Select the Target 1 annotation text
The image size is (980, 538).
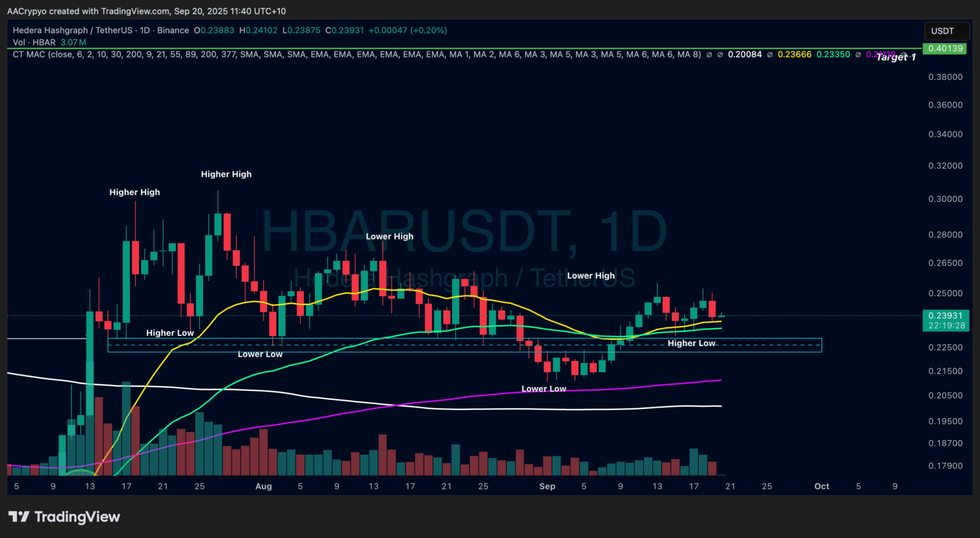(x=895, y=57)
